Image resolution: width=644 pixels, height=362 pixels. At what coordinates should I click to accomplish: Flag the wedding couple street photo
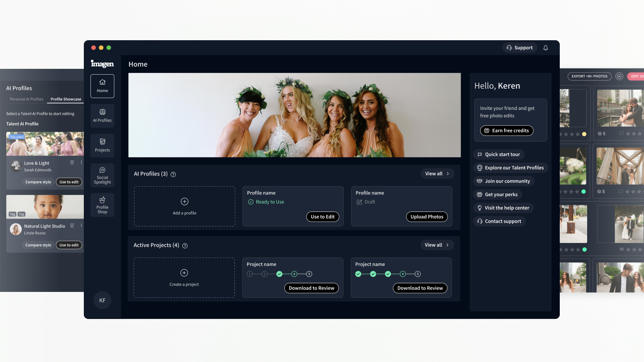622,250
